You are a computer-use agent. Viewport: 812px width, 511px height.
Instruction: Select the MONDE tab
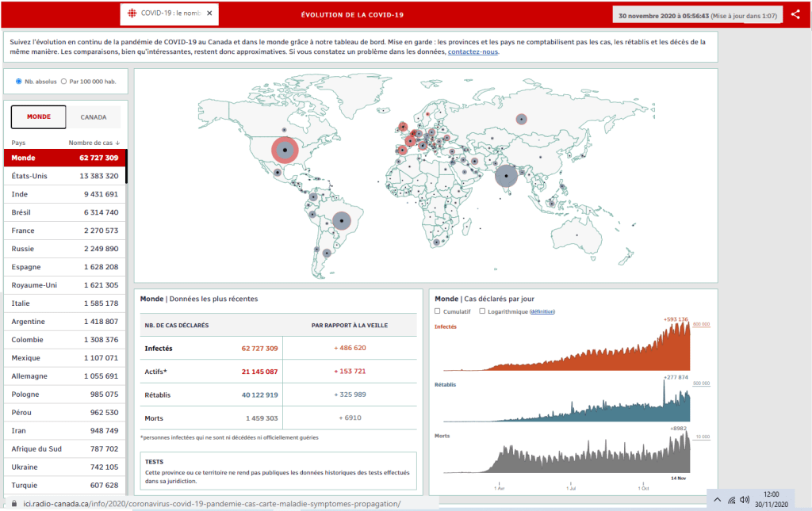(x=39, y=117)
